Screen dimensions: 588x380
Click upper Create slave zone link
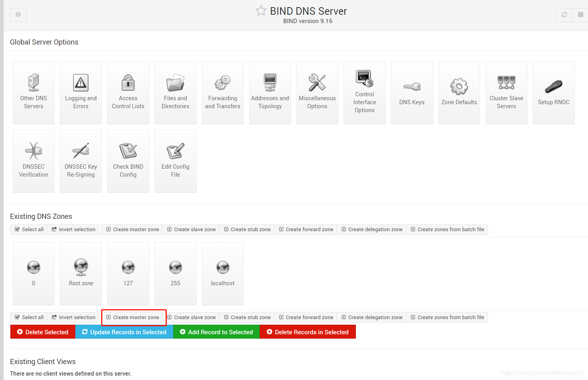tap(191, 230)
